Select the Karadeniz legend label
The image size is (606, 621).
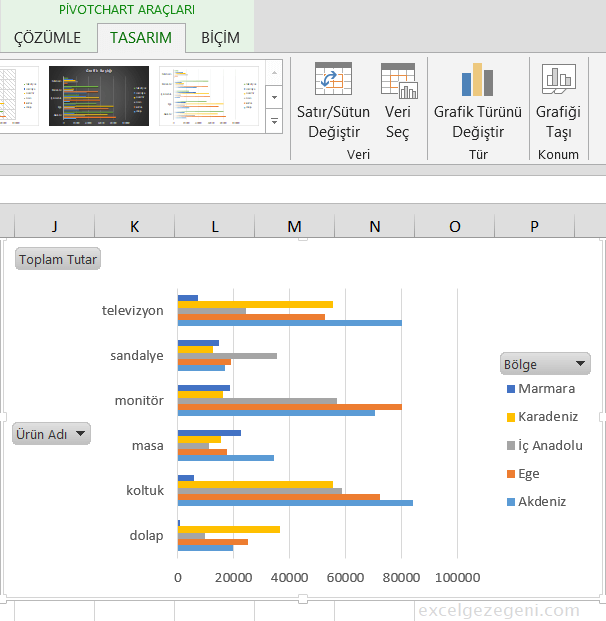tap(548, 417)
